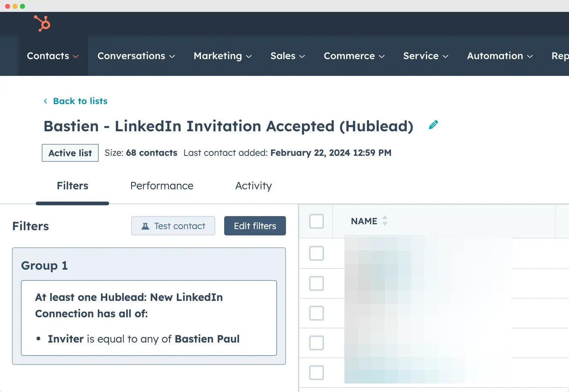
Task: Expand the Contacts navigation dropdown
Action: [53, 56]
